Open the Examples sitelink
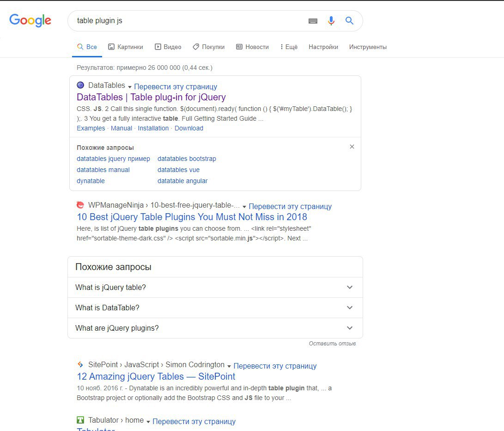Viewport: 504px width, 431px height. (91, 128)
